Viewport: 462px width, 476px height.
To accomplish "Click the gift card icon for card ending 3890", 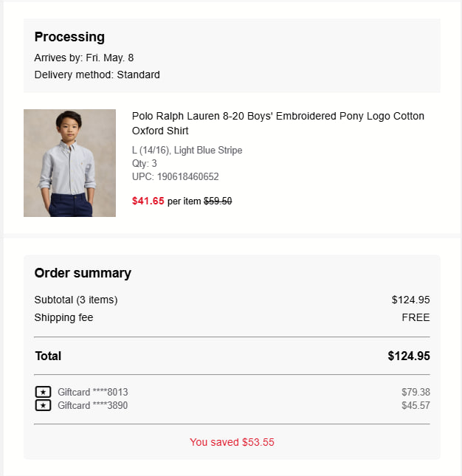I will pyautogui.click(x=43, y=405).
